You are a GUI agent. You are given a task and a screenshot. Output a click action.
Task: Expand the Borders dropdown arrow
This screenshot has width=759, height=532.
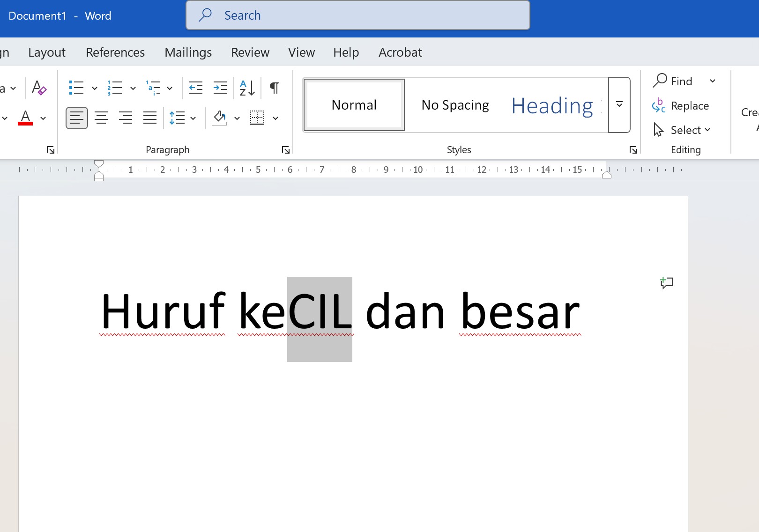(x=275, y=118)
